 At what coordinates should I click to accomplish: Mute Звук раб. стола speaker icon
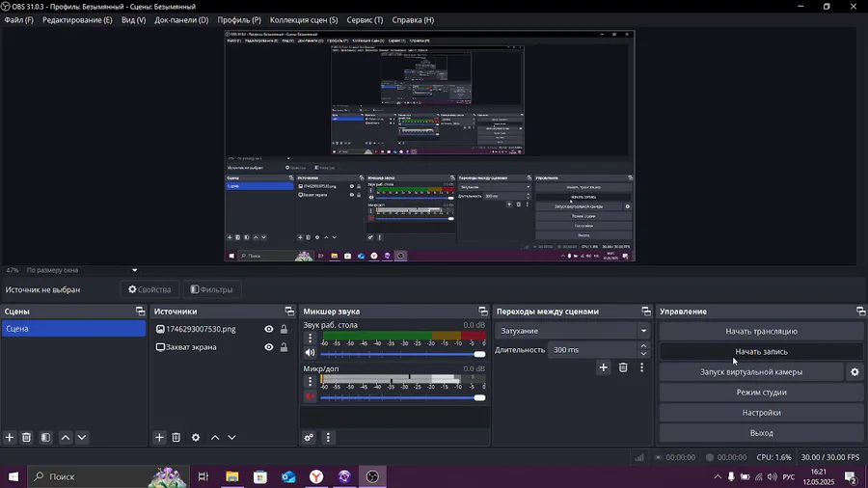coord(310,353)
